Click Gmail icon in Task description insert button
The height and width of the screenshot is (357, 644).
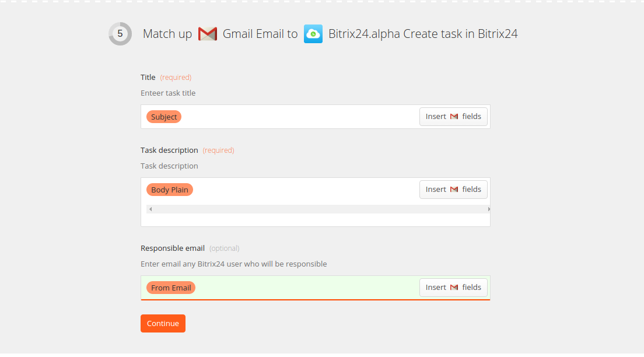pos(454,190)
